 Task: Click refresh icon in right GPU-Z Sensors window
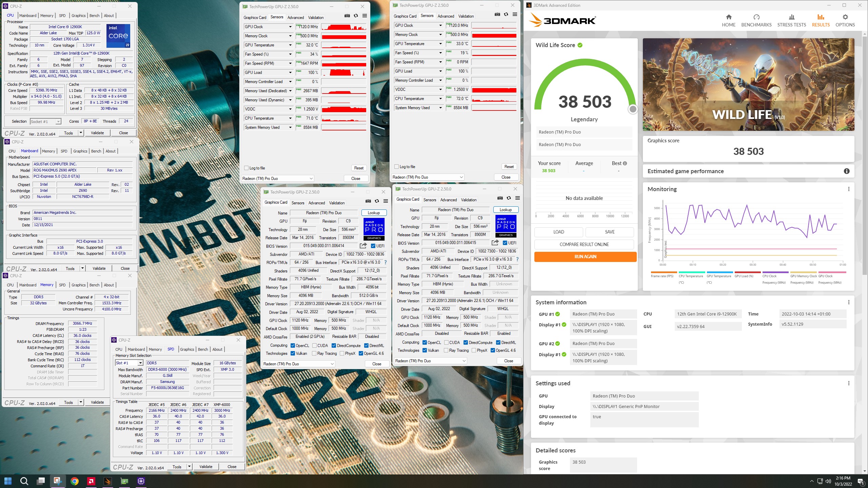[506, 14]
